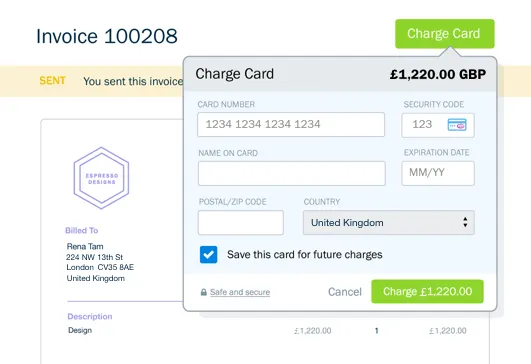The image size is (531, 364).
Task: Focus the Security Code field
Action: point(438,125)
